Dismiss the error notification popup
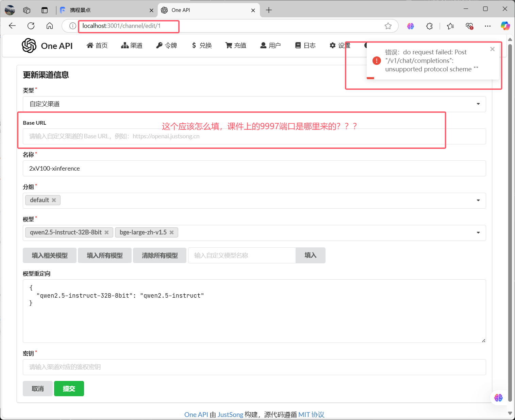 point(492,49)
